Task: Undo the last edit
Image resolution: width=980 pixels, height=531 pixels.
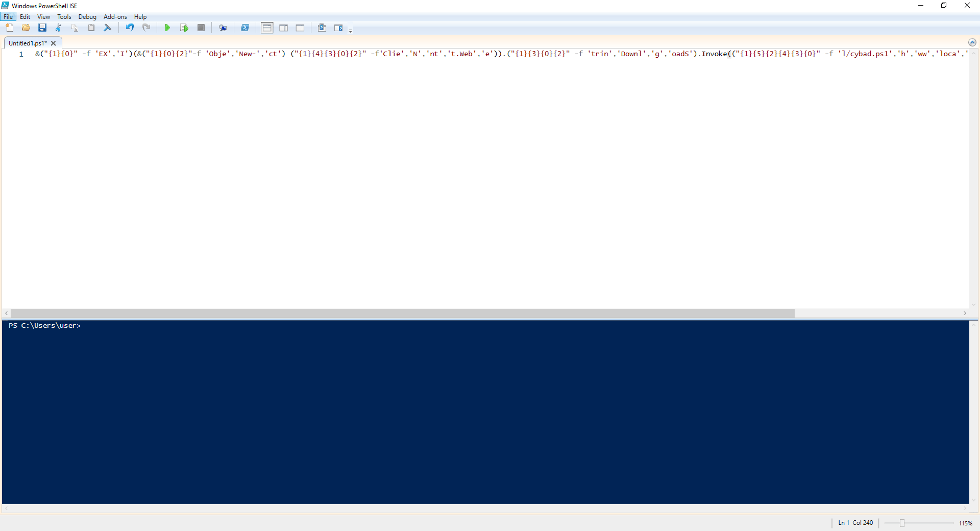Action: pos(130,28)
